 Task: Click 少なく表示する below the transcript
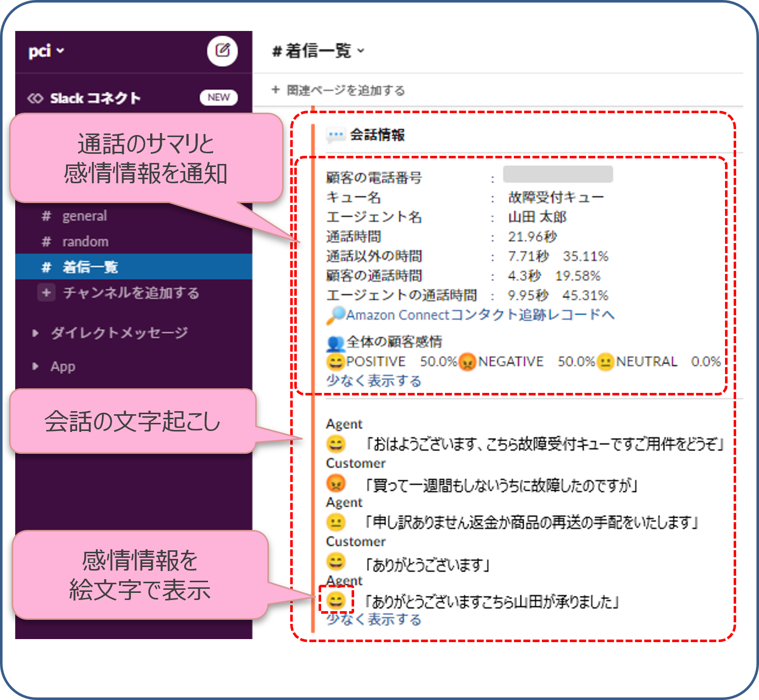click(374, 620)
